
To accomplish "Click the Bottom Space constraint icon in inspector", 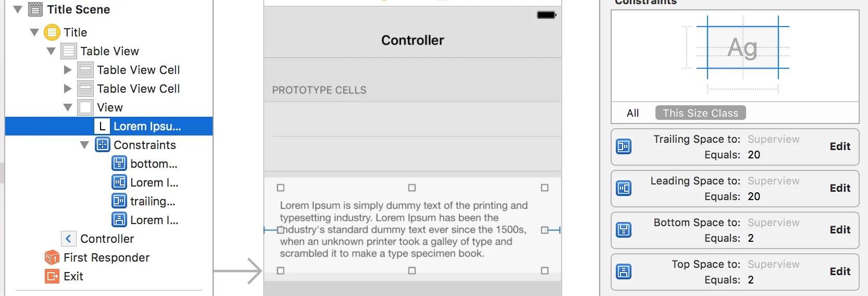I will point(624,230).
